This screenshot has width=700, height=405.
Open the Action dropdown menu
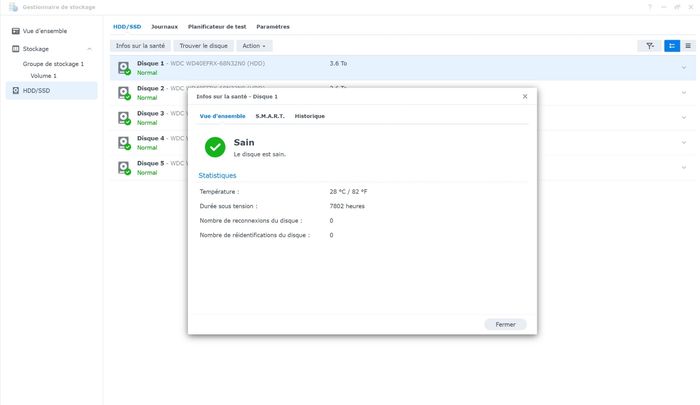tap(254, 46)
